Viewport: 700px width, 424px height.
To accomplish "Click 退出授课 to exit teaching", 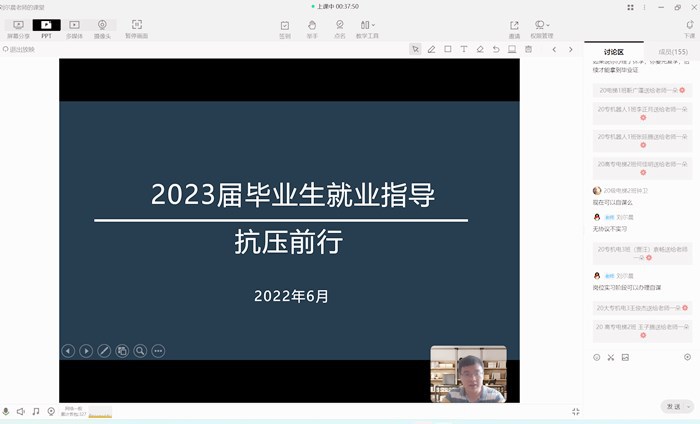I will (19, 49).
